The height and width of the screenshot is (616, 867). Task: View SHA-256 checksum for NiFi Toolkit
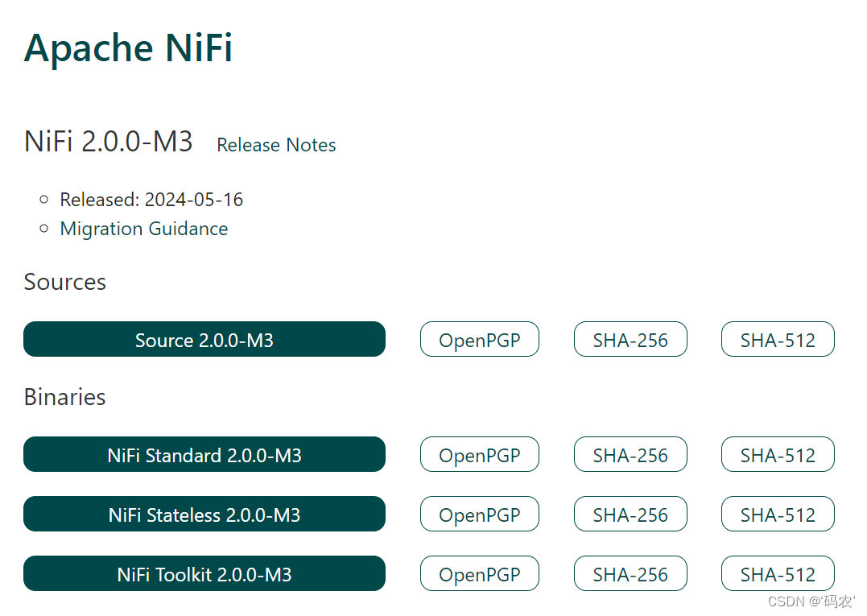click(x=630, y=573)
